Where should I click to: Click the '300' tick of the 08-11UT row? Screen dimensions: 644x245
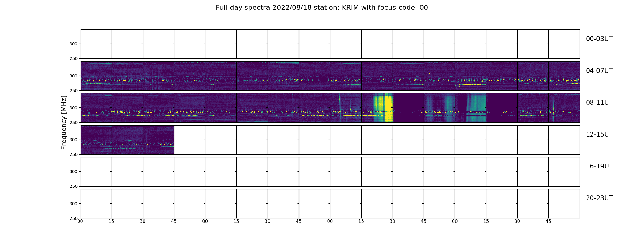tap(73, 108)
